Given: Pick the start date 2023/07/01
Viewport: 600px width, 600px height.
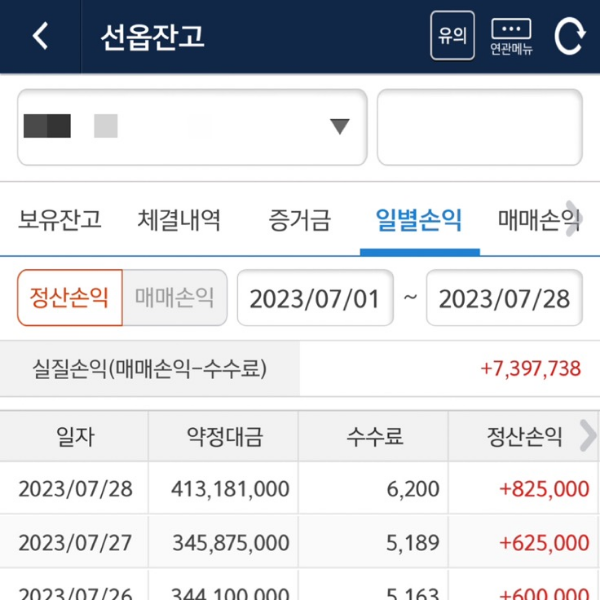Looking at the screenshot, I should 314,298.
